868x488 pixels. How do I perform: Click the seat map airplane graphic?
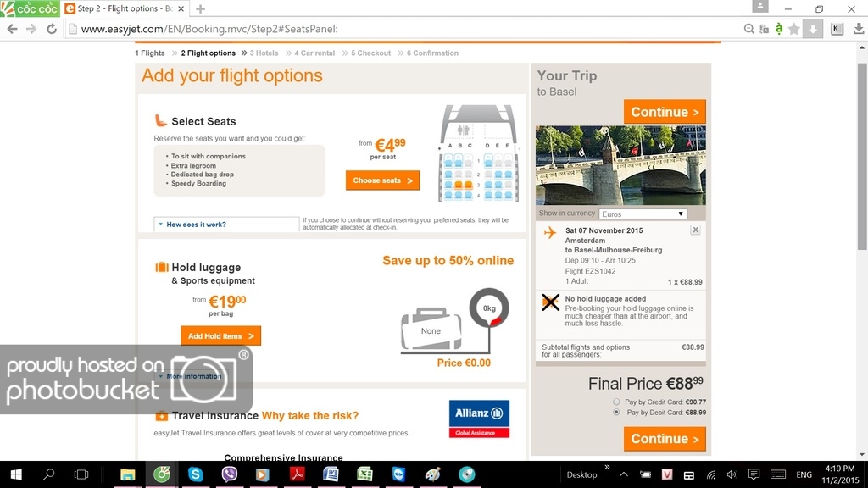pos(478,154)
